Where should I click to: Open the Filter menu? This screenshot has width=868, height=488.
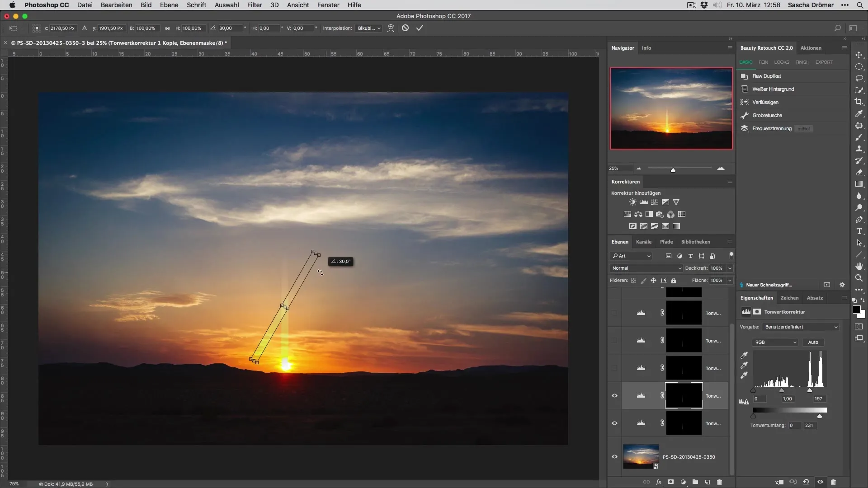(255, 5)
